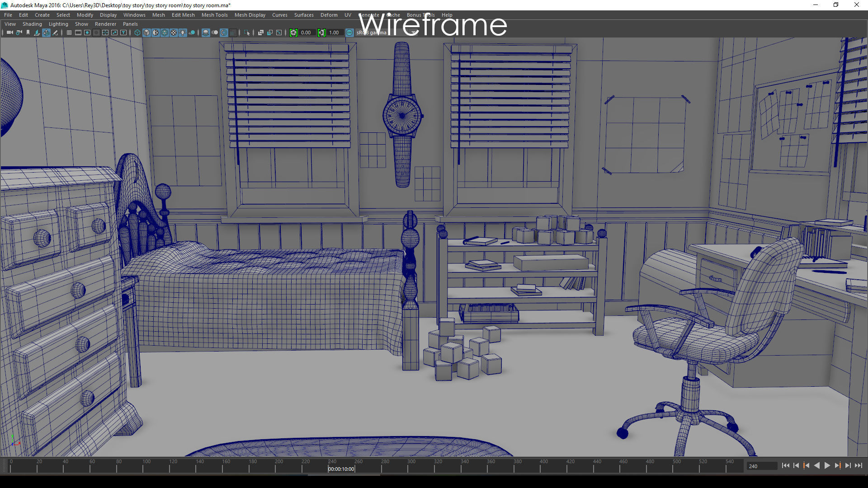
Task: Click the Exposure icon beside 0.00
Action: point(293,33)
